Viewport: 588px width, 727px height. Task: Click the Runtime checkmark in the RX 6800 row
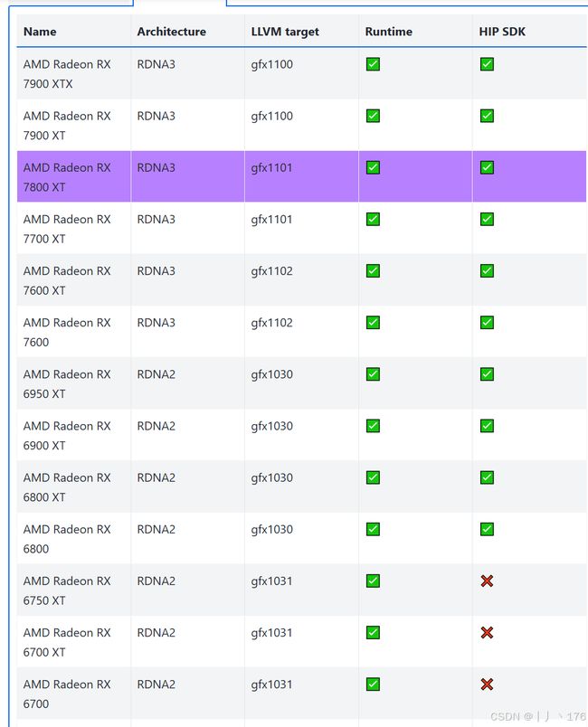[x=373, y=530]
